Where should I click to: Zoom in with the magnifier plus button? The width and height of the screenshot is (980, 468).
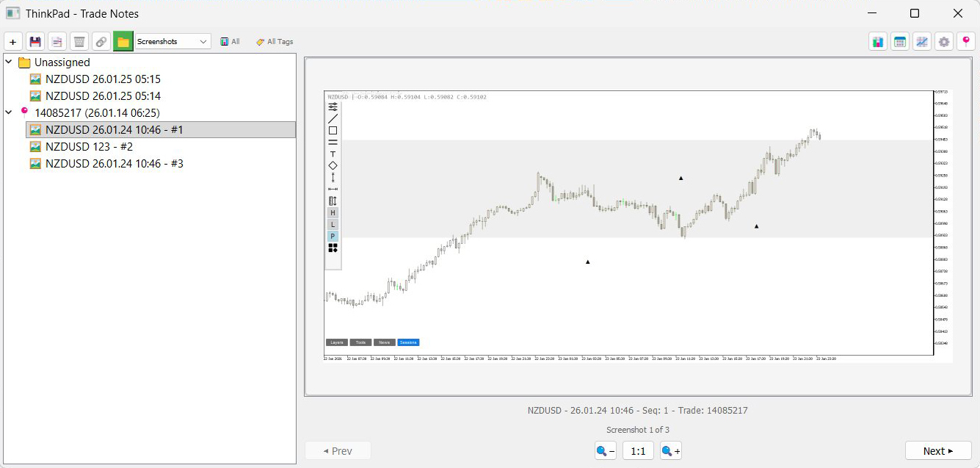(x=670, y=451)
